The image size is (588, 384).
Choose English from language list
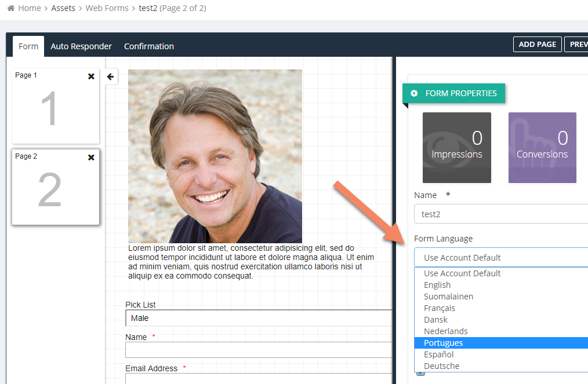(x=501, y=285)
